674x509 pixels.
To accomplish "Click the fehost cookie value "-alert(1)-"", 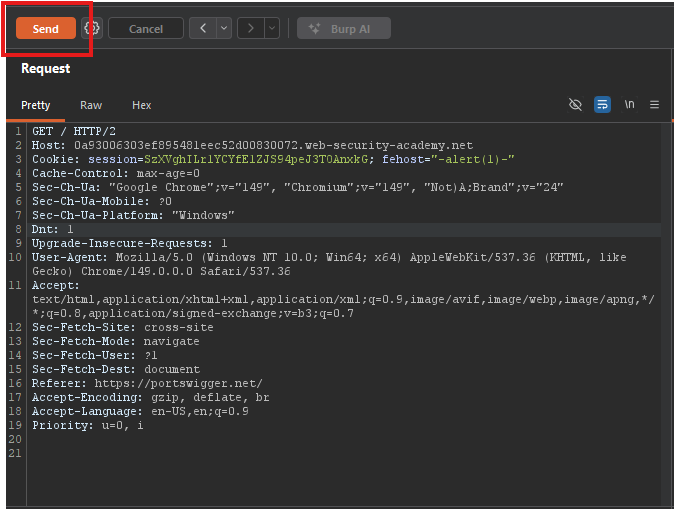I will (472, 159).
